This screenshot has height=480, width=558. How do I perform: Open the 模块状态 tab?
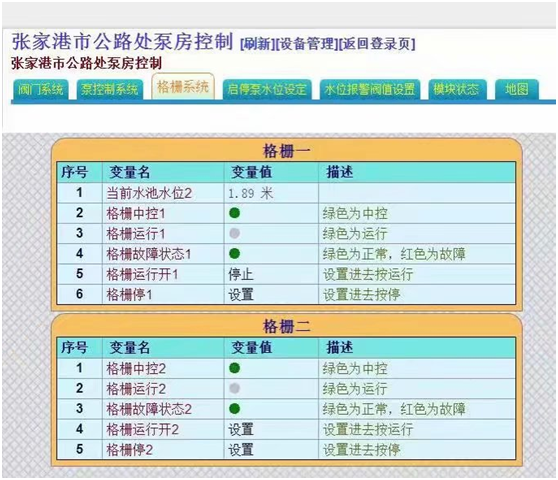point(457,89)
